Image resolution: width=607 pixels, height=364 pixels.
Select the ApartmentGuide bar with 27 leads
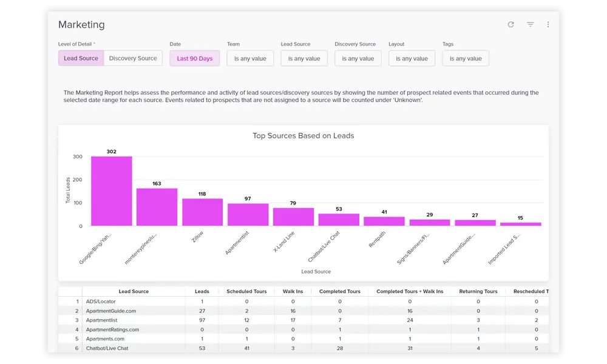click(475, 223)
